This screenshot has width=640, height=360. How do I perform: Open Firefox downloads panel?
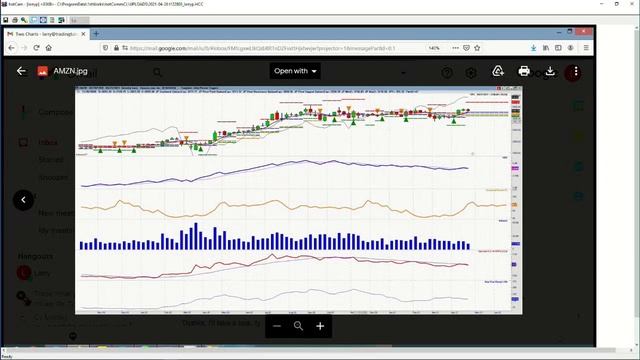click(x=533, y=48)
